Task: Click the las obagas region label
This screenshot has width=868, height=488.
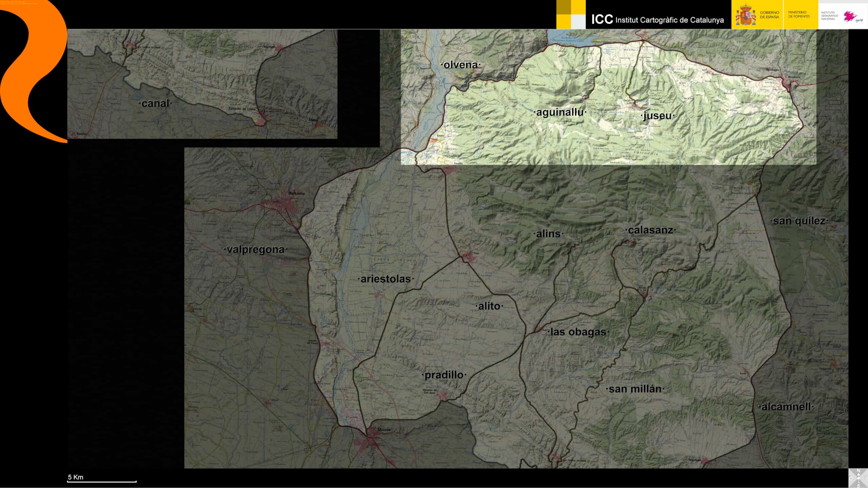Action: point(578,332)
